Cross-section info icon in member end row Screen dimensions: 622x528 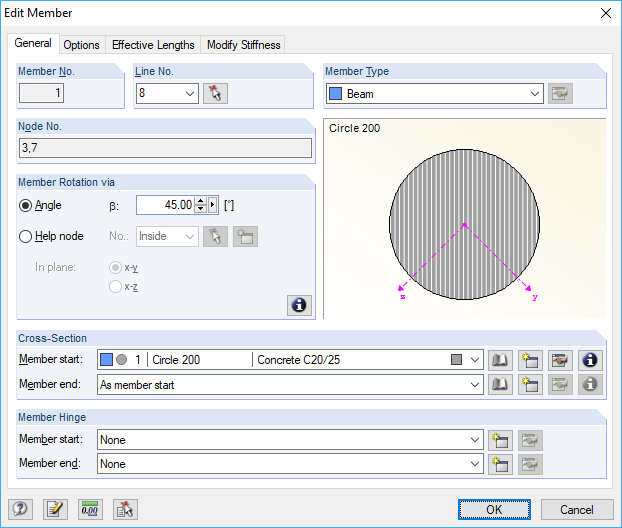pyautogui.click(x=590, y=384)
